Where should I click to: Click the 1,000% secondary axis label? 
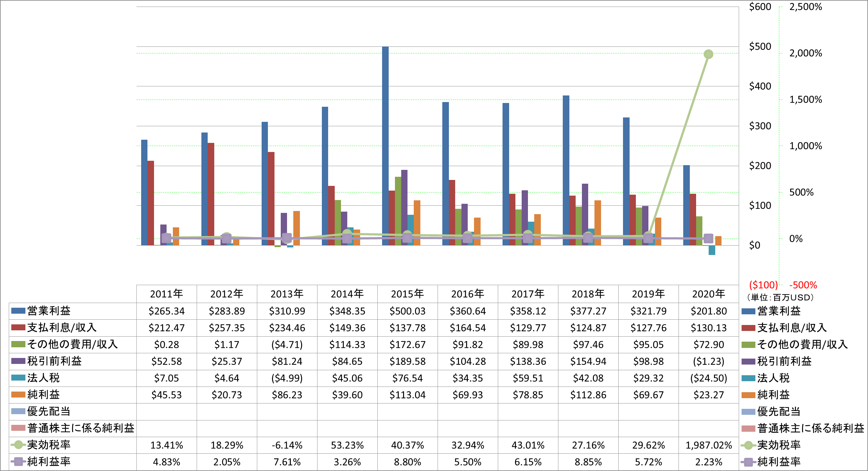tap(806, 146)
